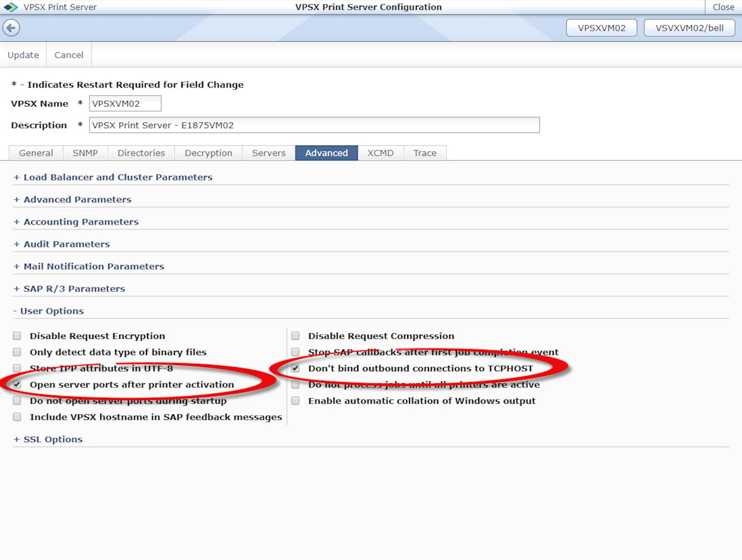Uncheck Don't bind outbound connections to TCPHOST
742x560 pixels.
[295, 368]
